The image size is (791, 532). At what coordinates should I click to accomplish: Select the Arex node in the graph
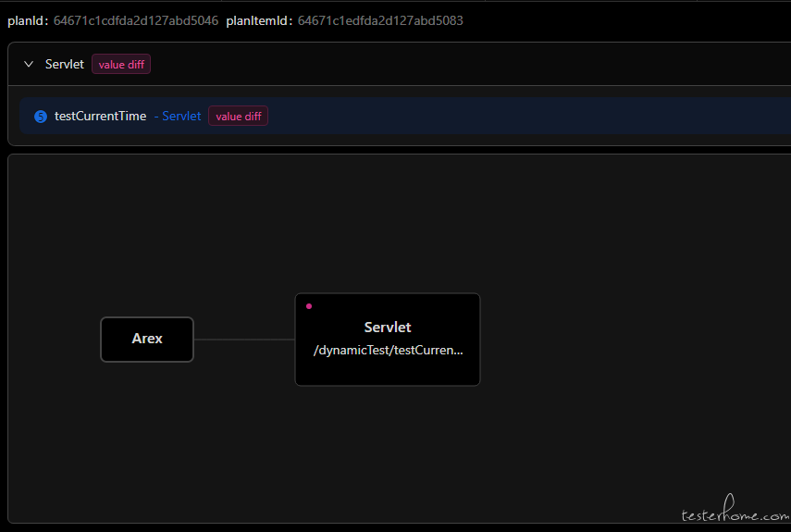(147, 340)
